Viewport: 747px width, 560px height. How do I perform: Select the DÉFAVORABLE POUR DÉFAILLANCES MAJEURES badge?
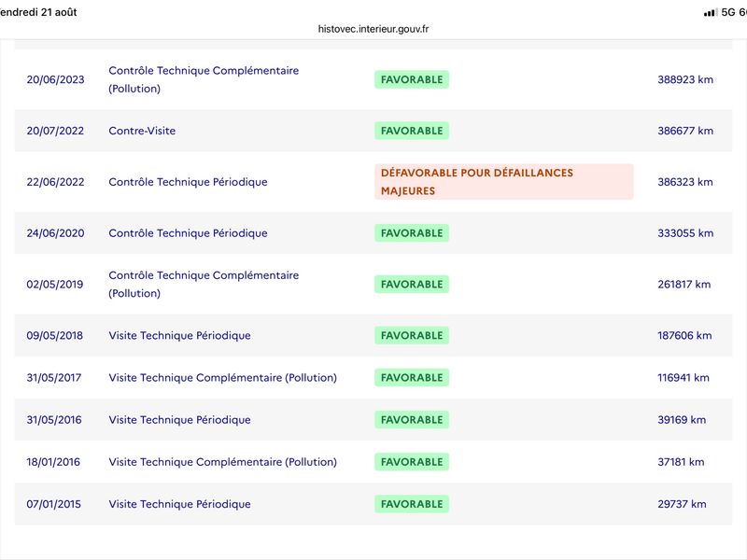click(x=504, y=182)
